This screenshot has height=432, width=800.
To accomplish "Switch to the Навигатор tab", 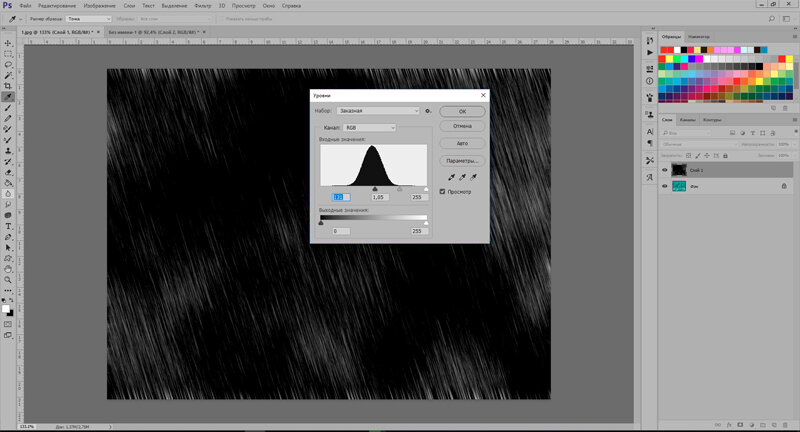I will [698, 37].
